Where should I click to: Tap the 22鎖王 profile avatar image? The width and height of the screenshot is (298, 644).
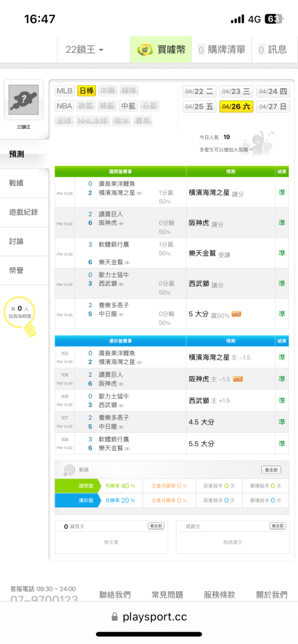[x=23, y=100]
